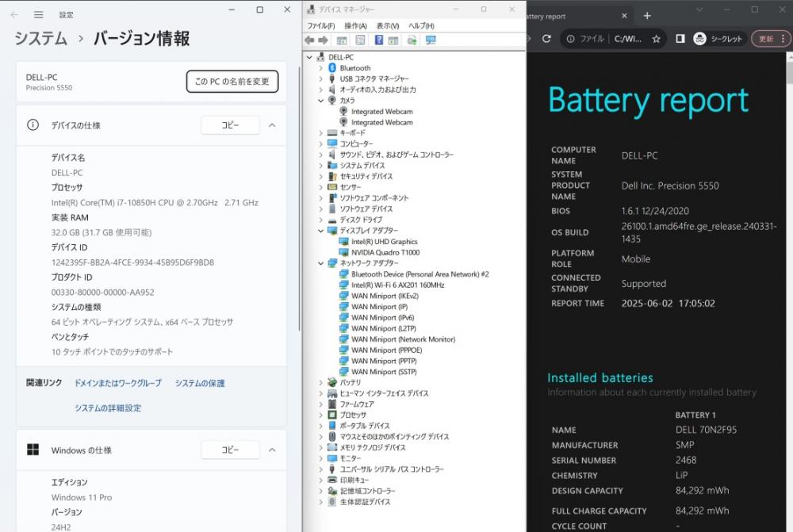Click the システム breadcrumb in Settings
The height and width of the screenshot is (532, 793).
click(41, 38)
